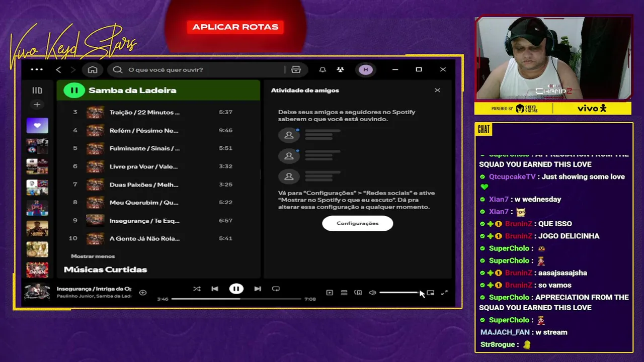The width and height of the screenshot is (644, 362).
Task: Add current song to Liked Songs with plus
Action: click(x=143, y=292)
